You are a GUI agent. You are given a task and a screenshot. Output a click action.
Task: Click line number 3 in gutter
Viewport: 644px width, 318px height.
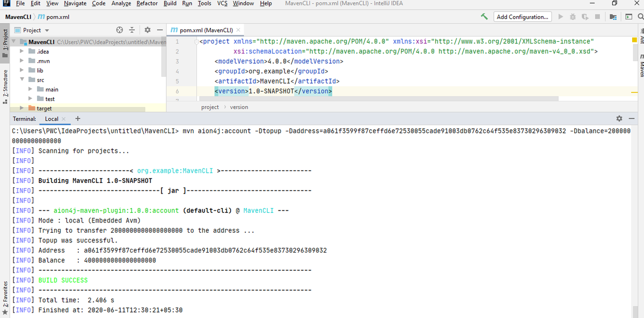(x=177, y=61)
